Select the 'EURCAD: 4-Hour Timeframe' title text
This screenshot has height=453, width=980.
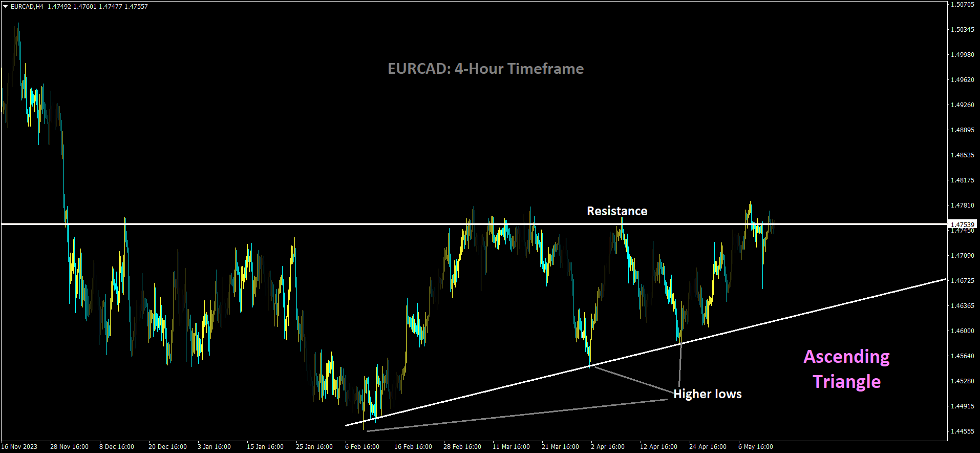(485, 69)
